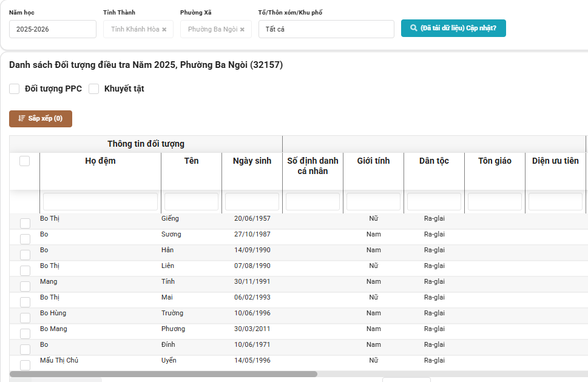Open the Tỉnh Thành dropdown field
This screenshot has height=382, width=588.
[138, 29]
